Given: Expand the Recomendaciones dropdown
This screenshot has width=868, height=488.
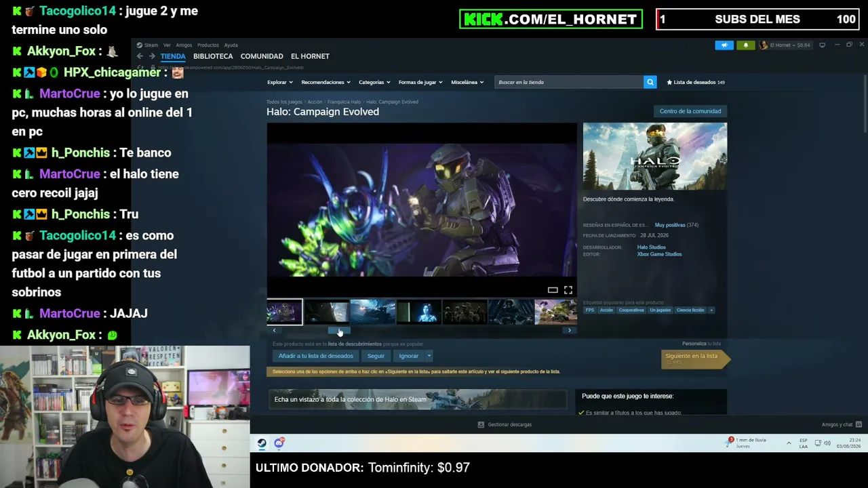Looking at the screenshot, I should coord(325,82).
